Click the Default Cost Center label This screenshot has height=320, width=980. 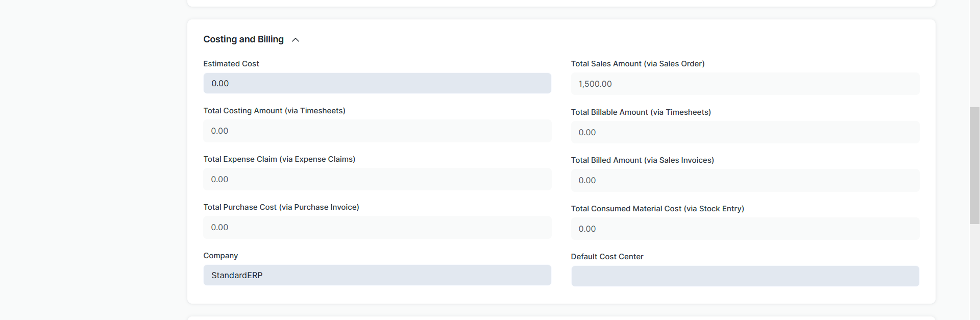tap(607, 257)
